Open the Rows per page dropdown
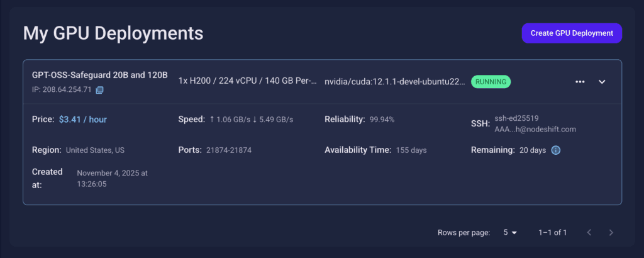644x258 pixels. point(509,233)
